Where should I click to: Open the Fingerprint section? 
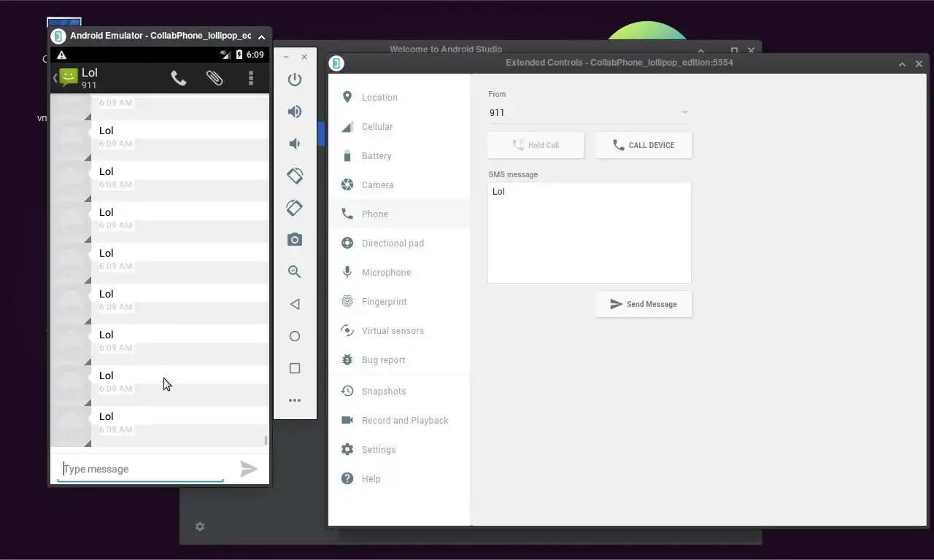[x=399, y=301]
